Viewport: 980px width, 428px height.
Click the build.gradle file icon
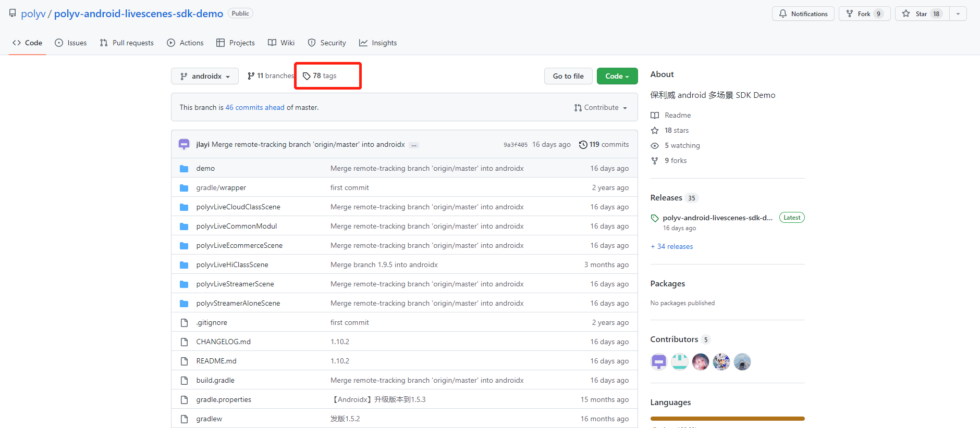[184, 380]
